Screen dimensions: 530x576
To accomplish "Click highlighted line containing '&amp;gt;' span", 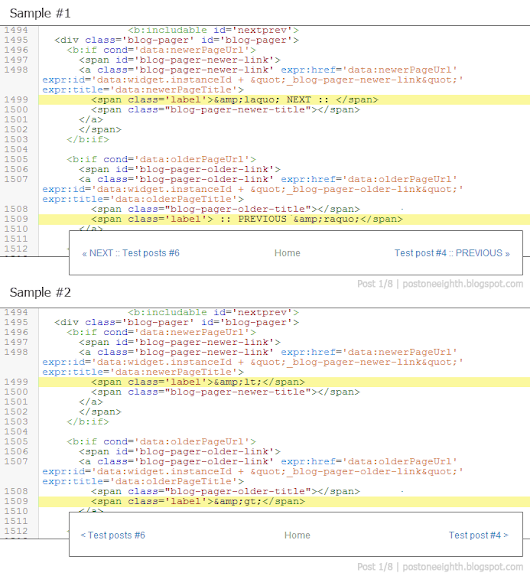I will point(284,501).
